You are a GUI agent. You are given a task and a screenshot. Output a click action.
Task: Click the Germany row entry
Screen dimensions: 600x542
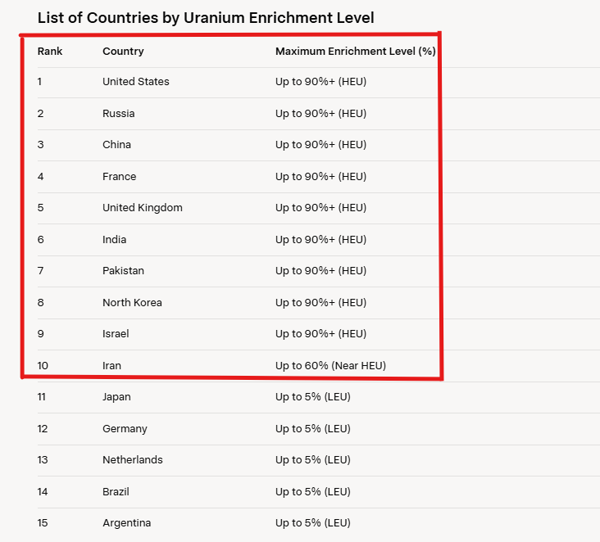click(124, 429)
